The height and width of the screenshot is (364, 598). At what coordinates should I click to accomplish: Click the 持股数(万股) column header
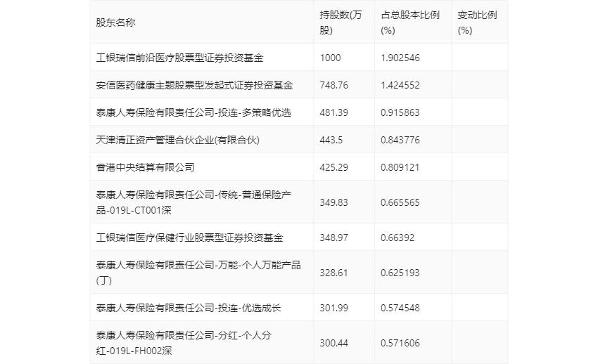(x=341, y=22)
